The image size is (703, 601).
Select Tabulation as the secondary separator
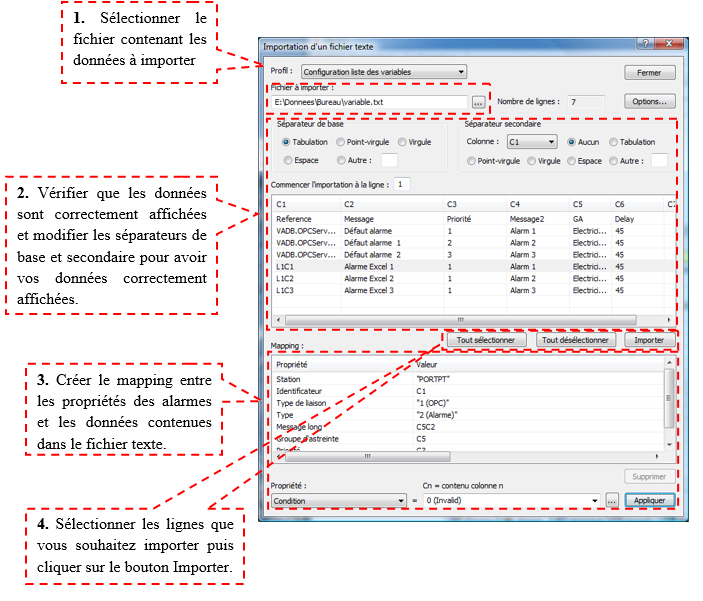point(613,142)
